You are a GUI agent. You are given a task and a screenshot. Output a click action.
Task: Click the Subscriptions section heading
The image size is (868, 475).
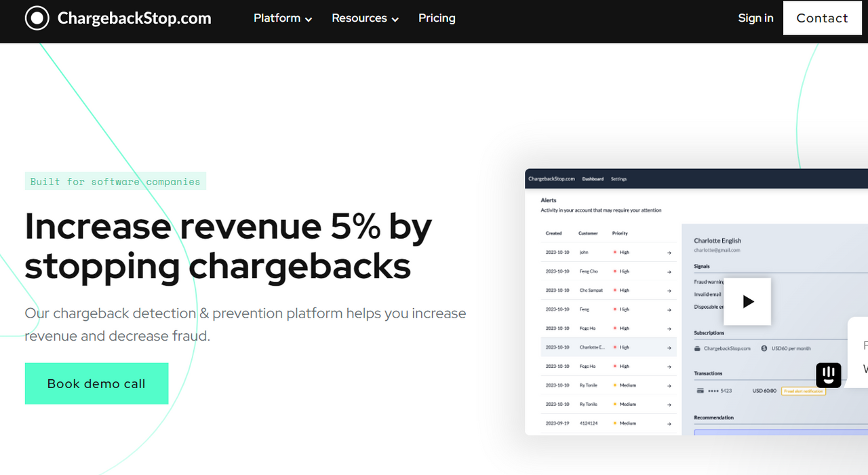point(709,333)
